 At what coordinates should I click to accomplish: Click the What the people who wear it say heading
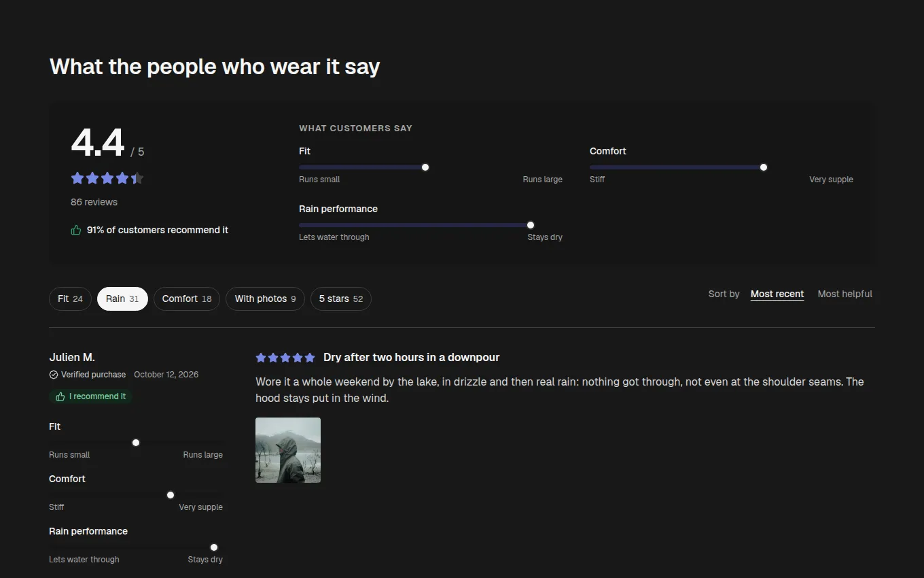[215, 67]
